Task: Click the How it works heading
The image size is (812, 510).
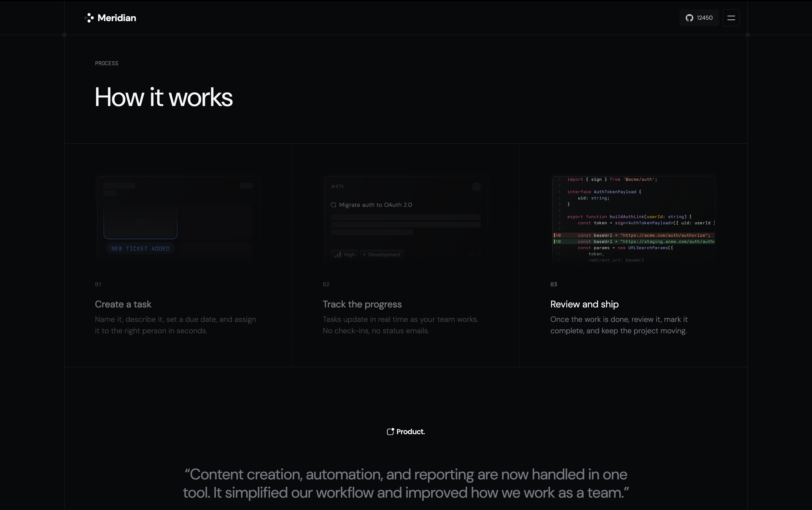Action: click(x=164, y=97)
